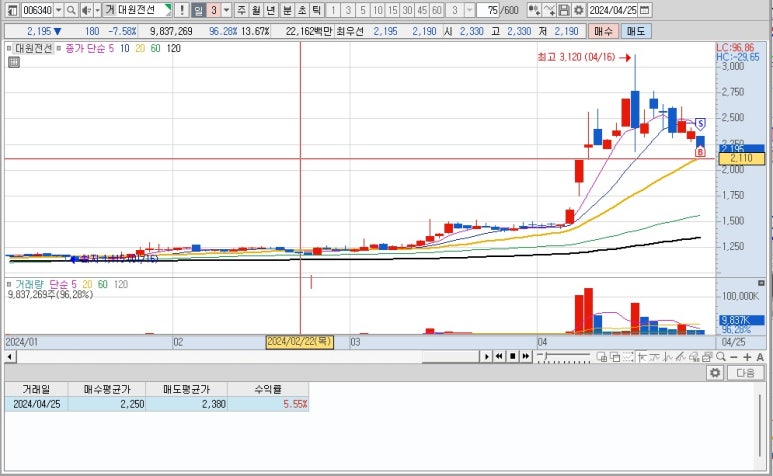The image size is (773, 476).
Task: Select the 주 weekly period toggle
Action: point(241,10)
